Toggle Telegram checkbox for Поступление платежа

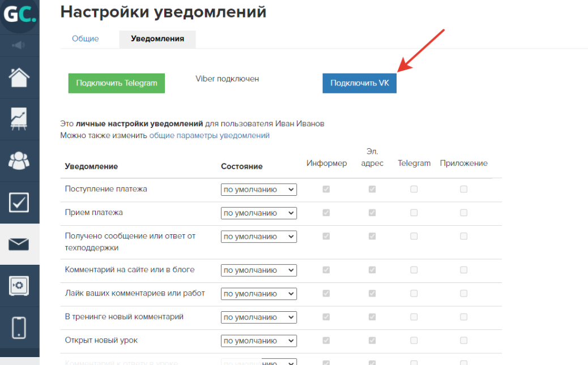pos(414,189)
